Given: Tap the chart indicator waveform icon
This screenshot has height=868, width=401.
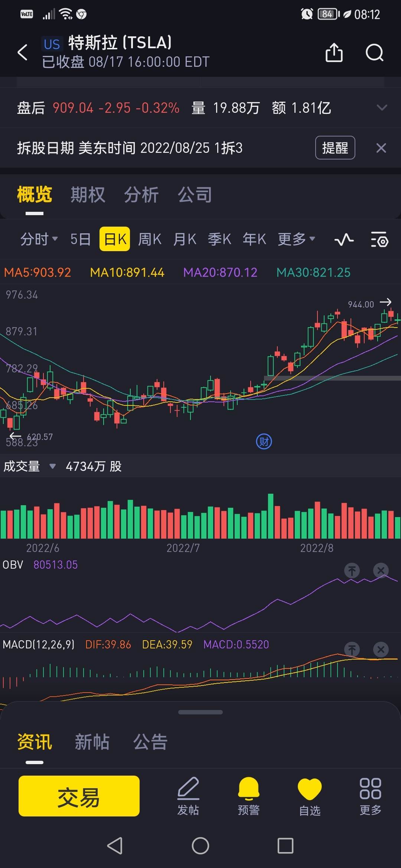Looking at the screenshot, I should (344, 240).
